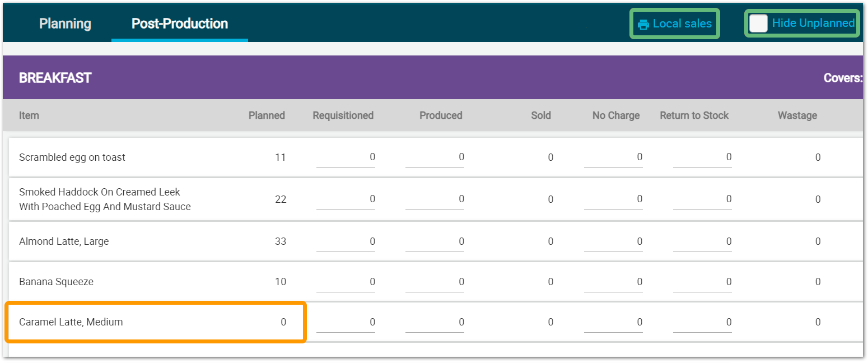Click the printer icon beside Local sales
This screenshot has width=868, height=363.
coord(643,24)
